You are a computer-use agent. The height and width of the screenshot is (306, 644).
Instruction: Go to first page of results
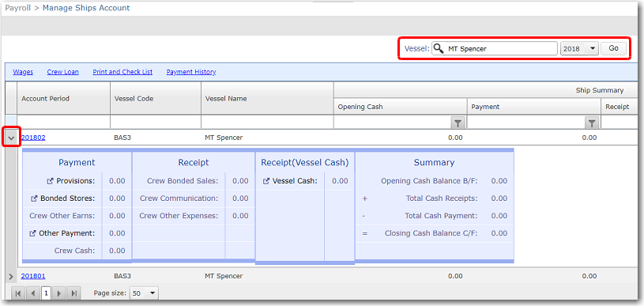(18, 293)
